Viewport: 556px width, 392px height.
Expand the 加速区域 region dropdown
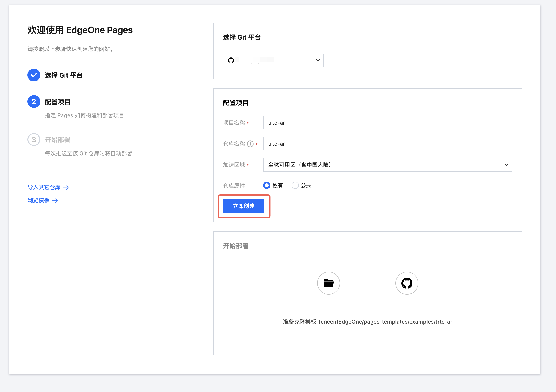pos(387,165)
